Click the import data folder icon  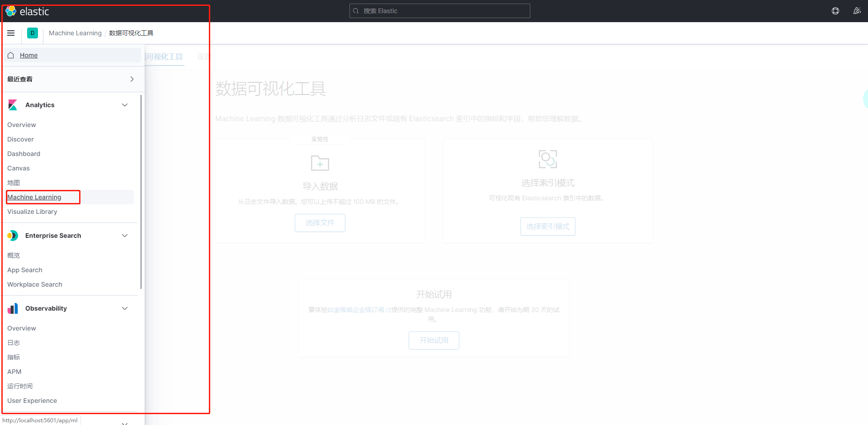pos(320,163)
